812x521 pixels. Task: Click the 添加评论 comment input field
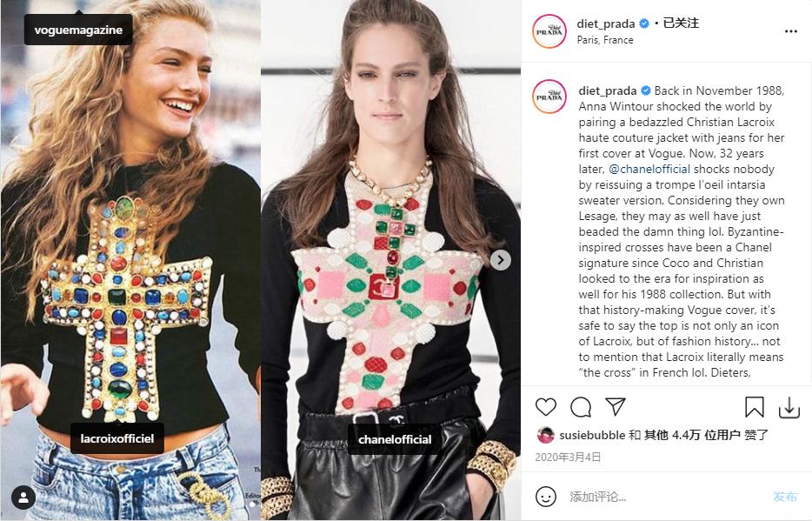tap(665, 497)
